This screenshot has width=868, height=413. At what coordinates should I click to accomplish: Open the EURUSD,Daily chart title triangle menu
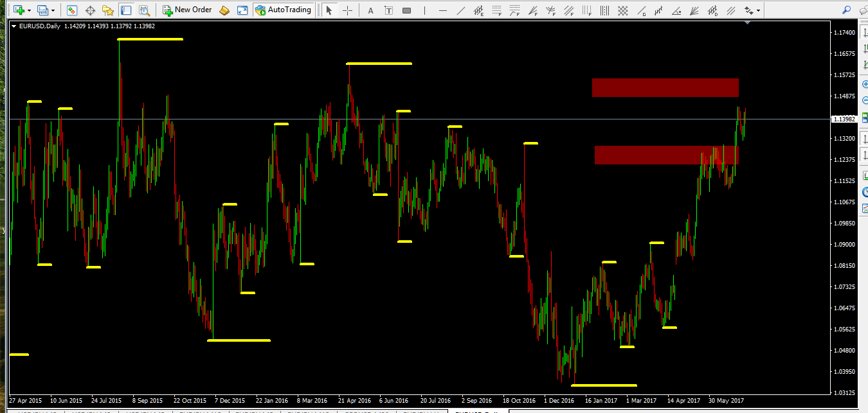(14, 26)
